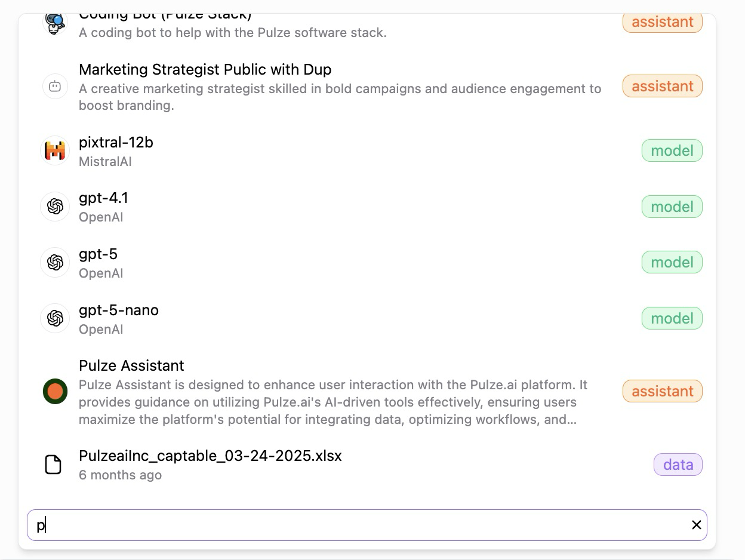Click the Pulze Assistant orange circle icon
This screenshot has width=745, height=560.
pos(55,392)
